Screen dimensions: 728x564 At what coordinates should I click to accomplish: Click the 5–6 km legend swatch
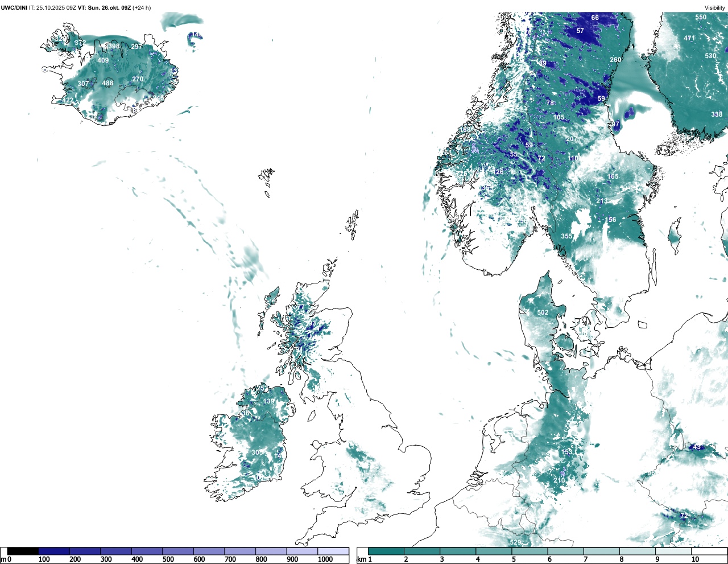coord(530,551)
